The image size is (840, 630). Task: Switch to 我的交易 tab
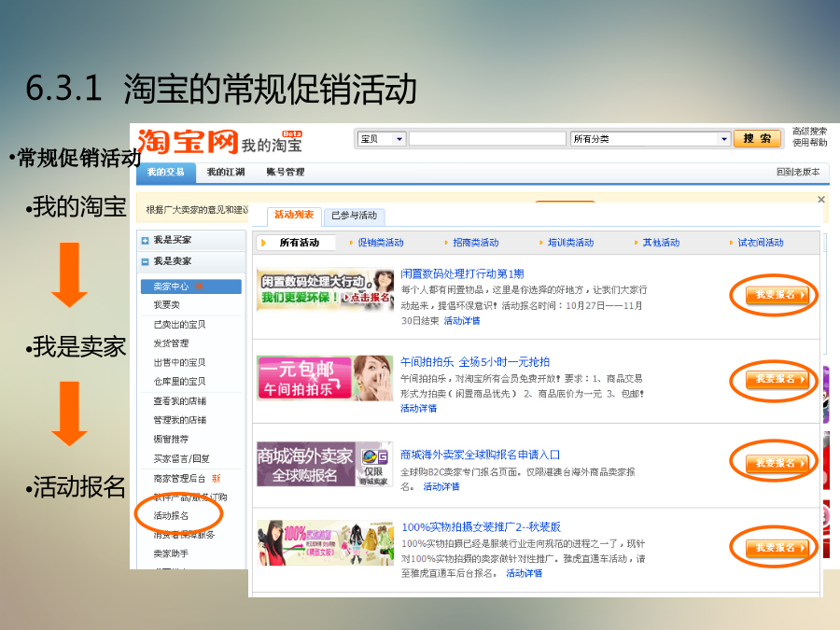click(x=165, y=172)
